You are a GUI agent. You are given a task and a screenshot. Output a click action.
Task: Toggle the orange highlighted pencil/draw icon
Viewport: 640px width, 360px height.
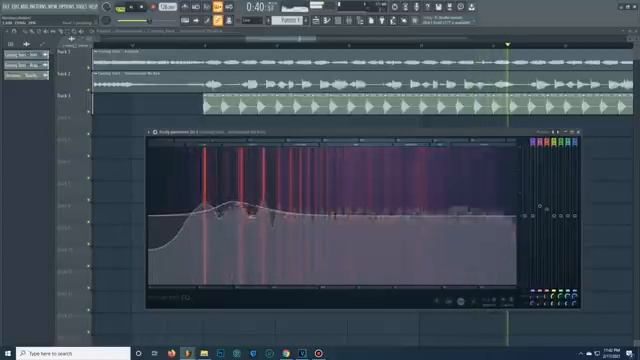click(218, 20)
